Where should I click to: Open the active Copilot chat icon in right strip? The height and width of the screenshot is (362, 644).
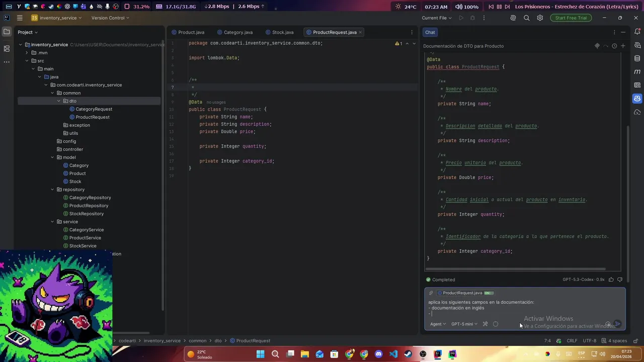(x=637, y=99)
